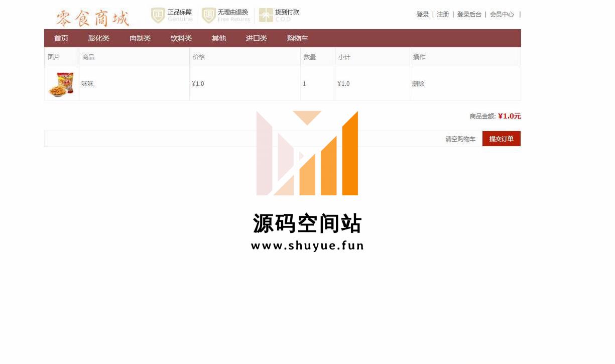The width and height of the screenshot is (615, 364).
Task: Click the 货到付款 C.O.D gift icon
Action: point(266,16)
